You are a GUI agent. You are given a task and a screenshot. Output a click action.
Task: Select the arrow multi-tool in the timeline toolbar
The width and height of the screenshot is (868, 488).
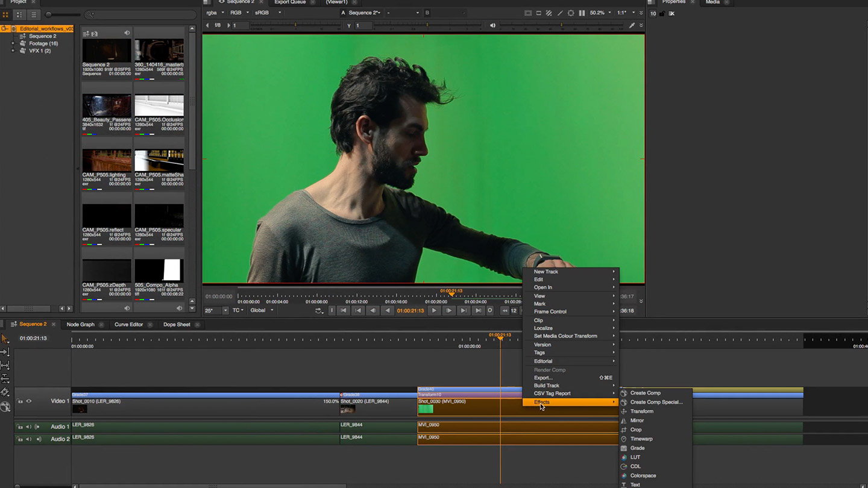(5, 339)
